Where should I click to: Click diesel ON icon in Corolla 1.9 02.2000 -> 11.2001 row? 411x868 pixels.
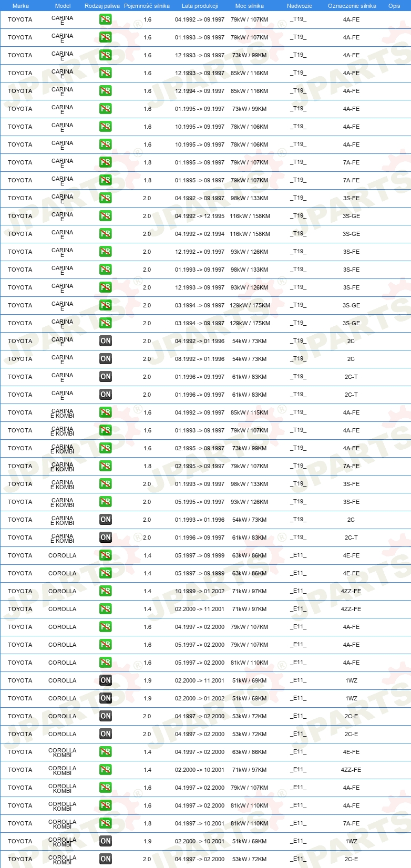coord(106,680)
